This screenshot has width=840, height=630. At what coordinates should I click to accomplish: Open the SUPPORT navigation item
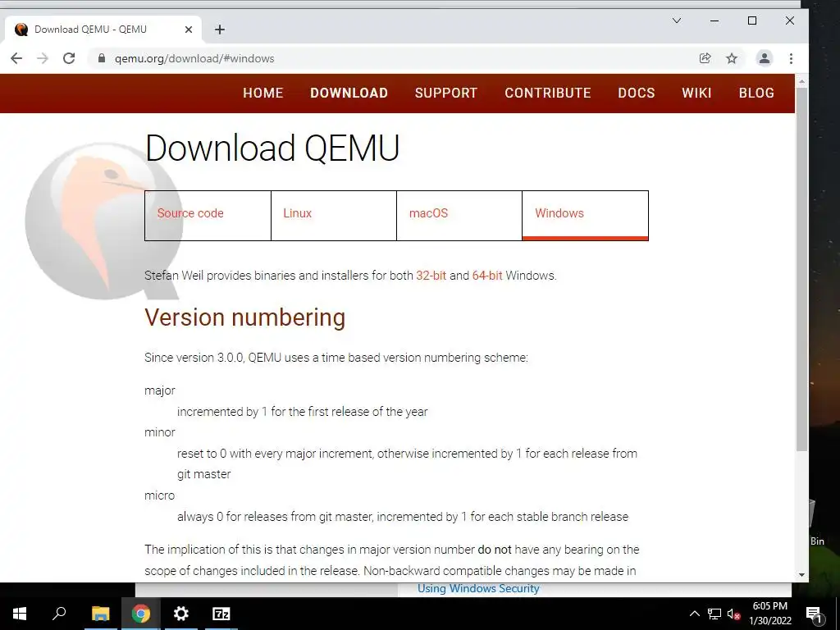(445, 93)
